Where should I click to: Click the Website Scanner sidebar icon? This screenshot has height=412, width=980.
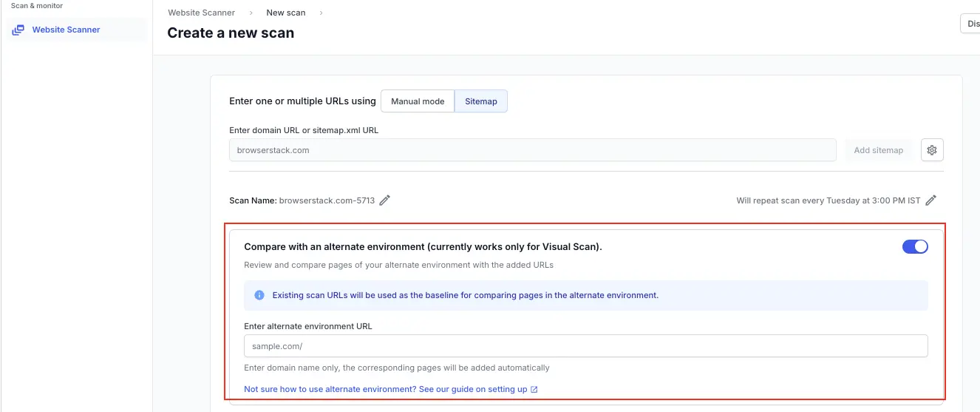click(18, 30)
